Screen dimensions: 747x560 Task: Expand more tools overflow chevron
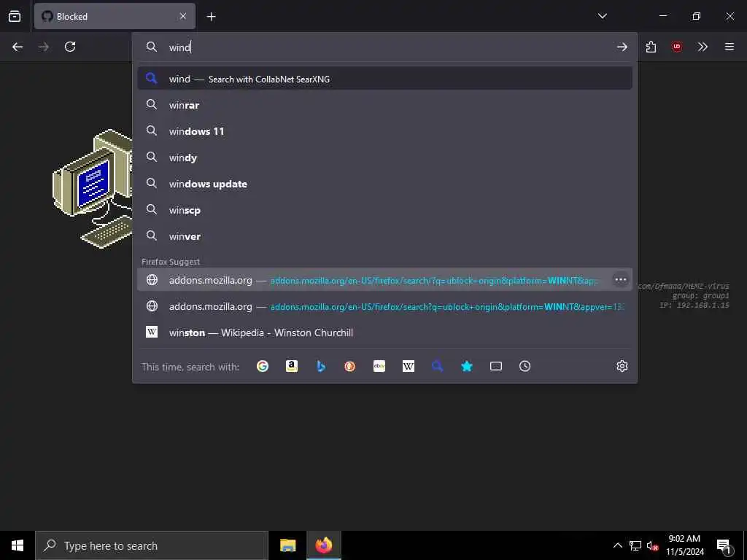pyautogui.click(x=703, y=47)
